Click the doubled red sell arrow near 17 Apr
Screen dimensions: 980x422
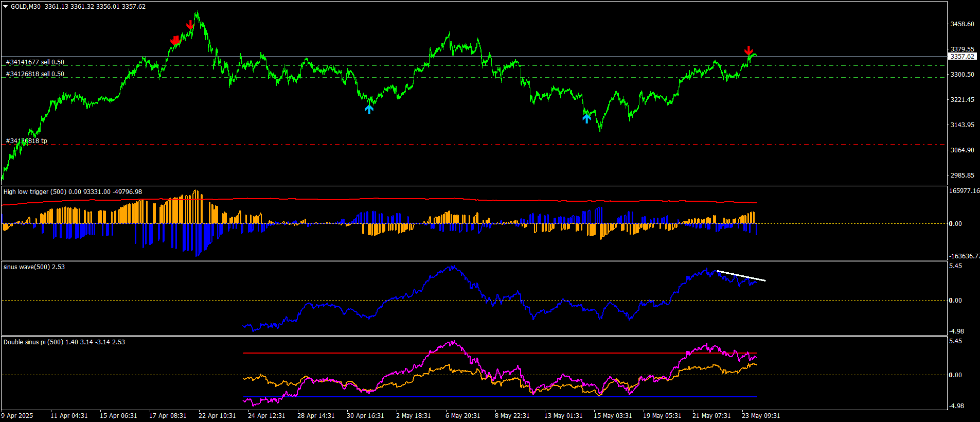175,40
